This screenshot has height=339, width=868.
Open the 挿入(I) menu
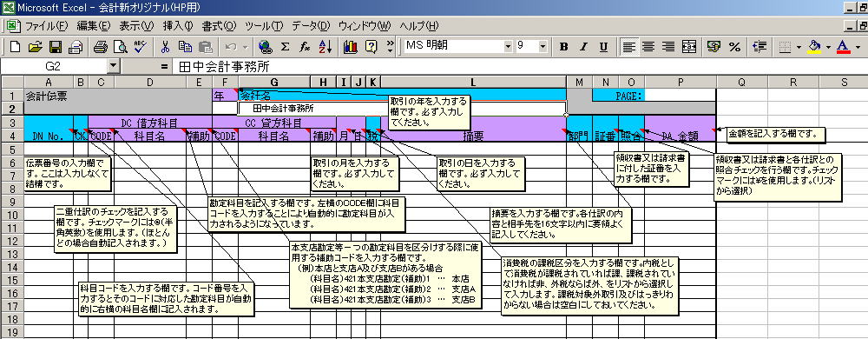click(178, 26)
